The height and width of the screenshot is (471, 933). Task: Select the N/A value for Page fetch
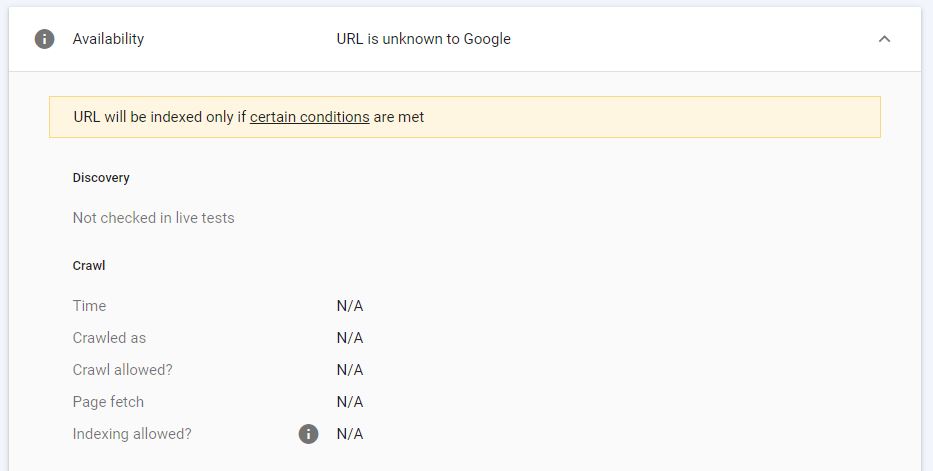point(350,402)
